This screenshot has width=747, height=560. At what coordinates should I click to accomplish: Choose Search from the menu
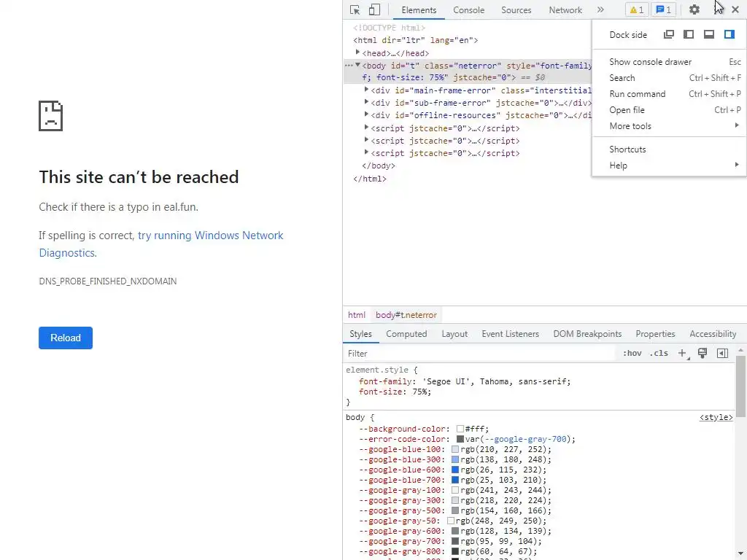pyautogui.click(x=670, y=77)
